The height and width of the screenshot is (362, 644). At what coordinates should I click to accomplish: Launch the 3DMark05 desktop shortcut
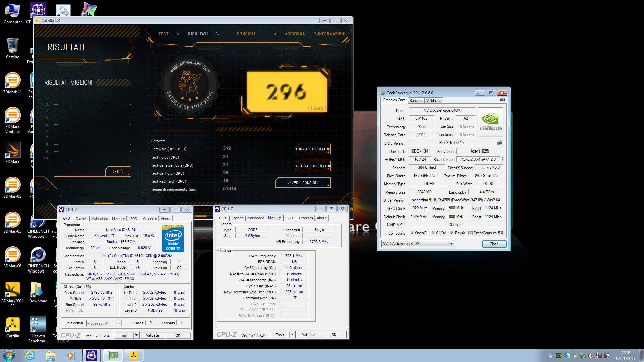pyautogui.click(x=13, y=223)
